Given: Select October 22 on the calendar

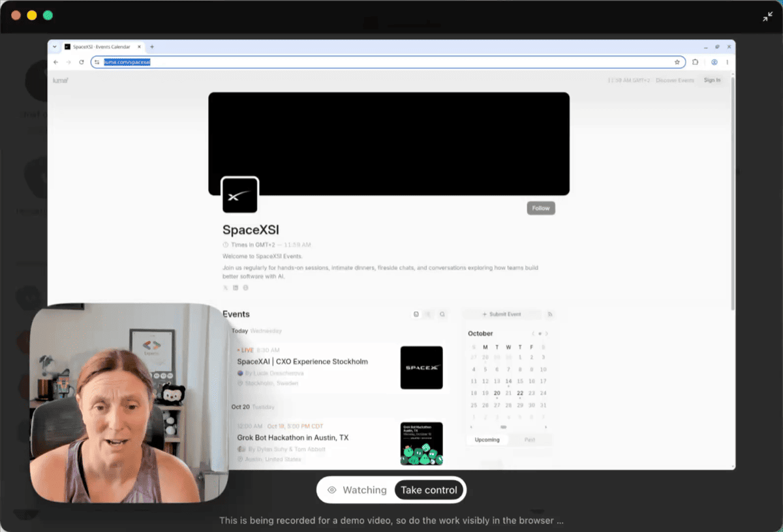Looking at the screenshot, I should pos(520,394).
